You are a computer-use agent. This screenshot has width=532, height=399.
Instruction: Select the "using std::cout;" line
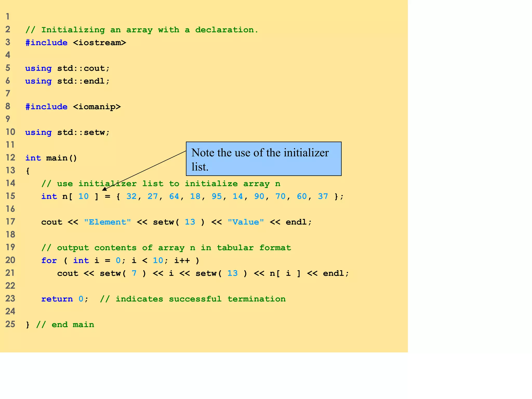coord(68,68)
